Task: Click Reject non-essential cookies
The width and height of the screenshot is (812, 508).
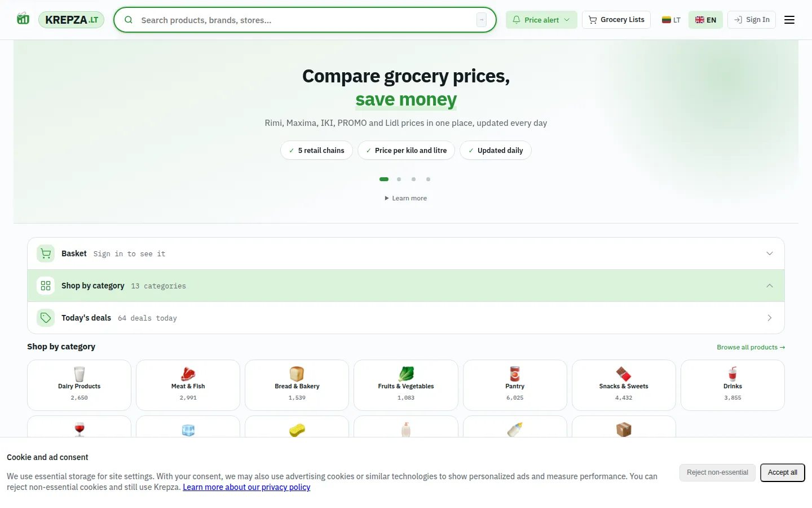Action: pyautogui.click(x=717, y=472)
